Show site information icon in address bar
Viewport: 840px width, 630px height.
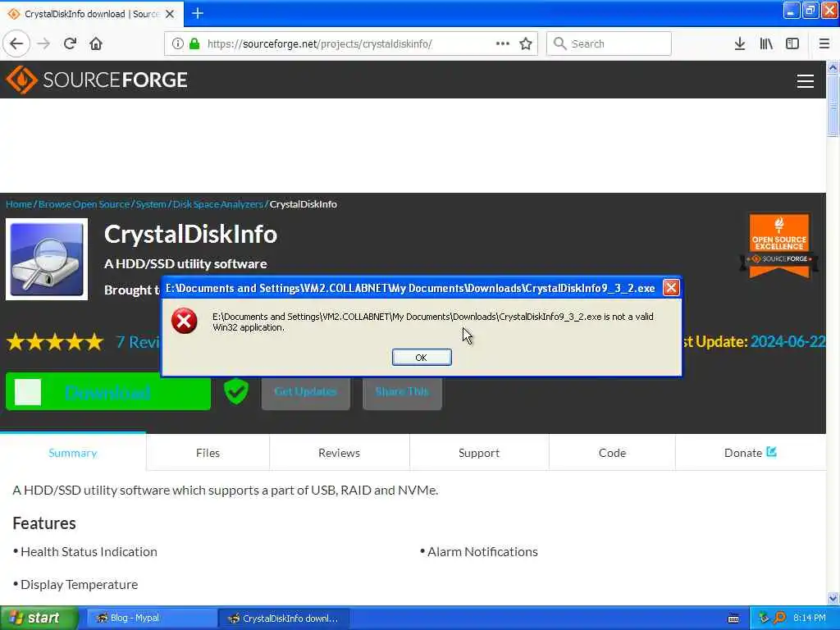tap(178, 43)
